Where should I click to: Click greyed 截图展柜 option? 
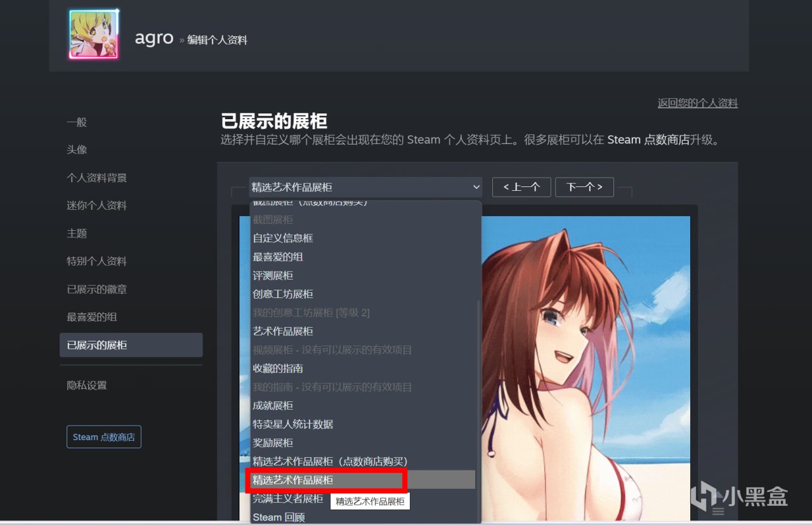tap(362, 219)
